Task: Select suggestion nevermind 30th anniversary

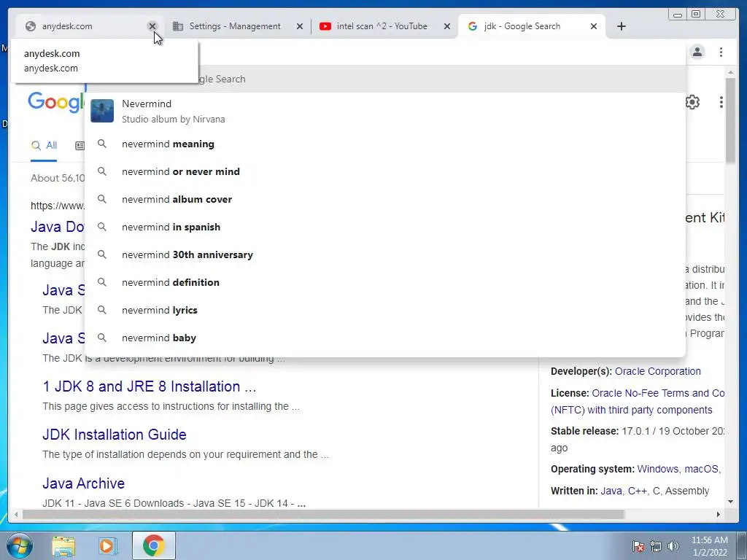Action: click(385, 254)
